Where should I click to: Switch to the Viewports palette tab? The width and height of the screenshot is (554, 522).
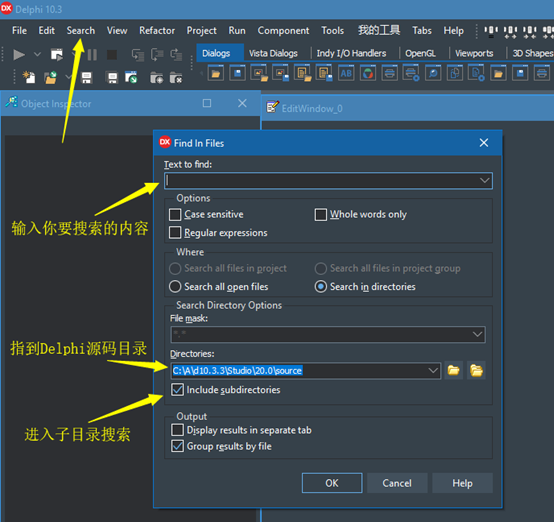474,53
